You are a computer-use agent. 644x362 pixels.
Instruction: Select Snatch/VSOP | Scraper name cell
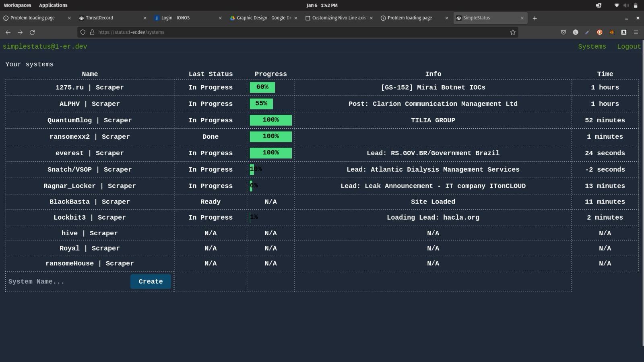[x=90, y=170]
